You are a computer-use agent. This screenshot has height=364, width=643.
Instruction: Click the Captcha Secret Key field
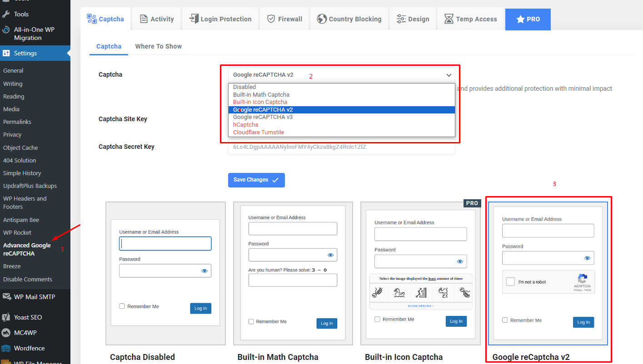tap(342, 147)
